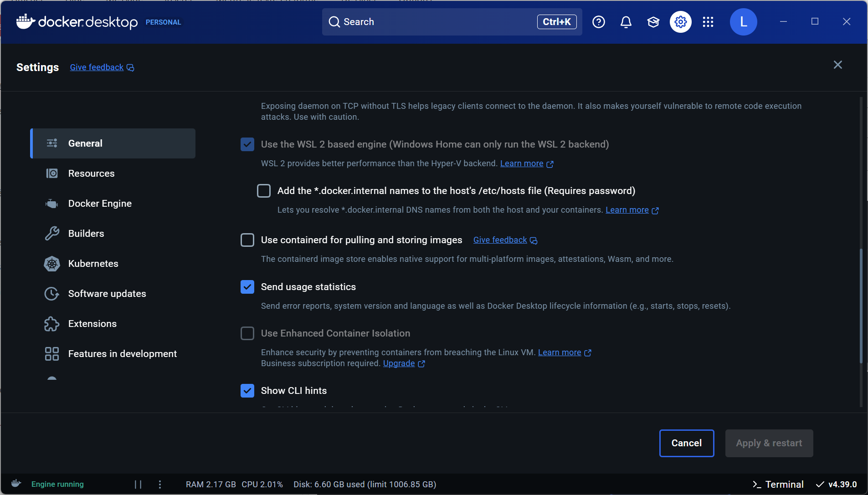This screenshot has height=495, width=868.
Task: Click the Cancel button
Action: tap(686, 443)
